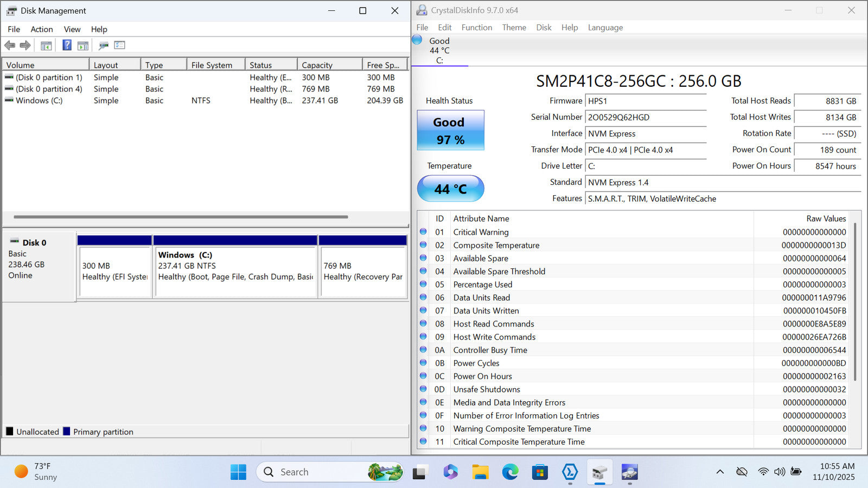Image resolution: width=868 pixels, height=488 pixels.
Task: Click the horizontal scrollbar under the volume list
Action: tap(181, 217)
